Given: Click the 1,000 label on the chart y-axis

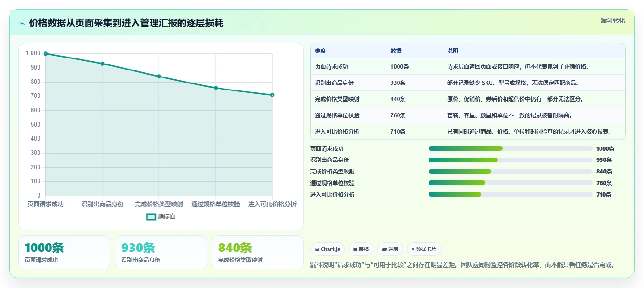Looking at the screenshot, I should [33, 53].
